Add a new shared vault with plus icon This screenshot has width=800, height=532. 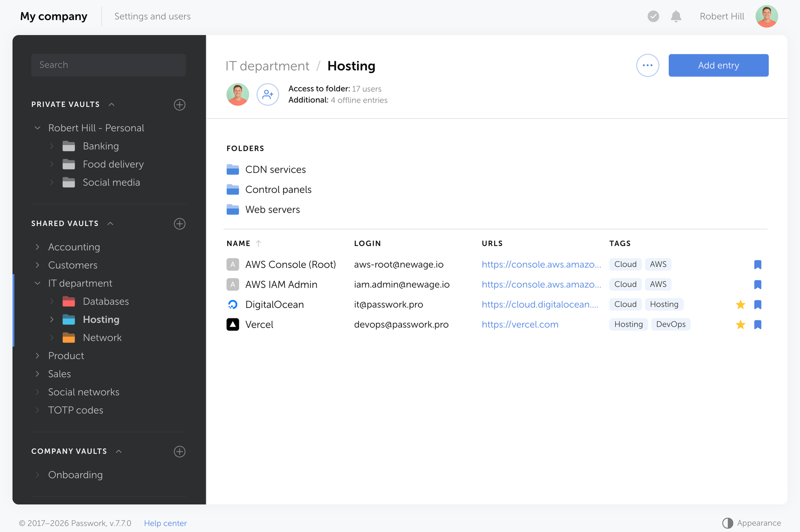click(x=180, y=224)
